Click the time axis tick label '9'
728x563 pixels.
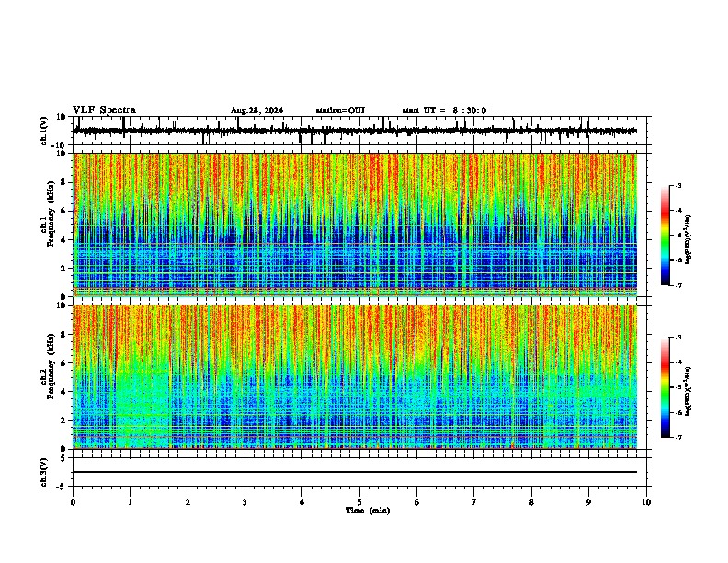pos(588,502)
